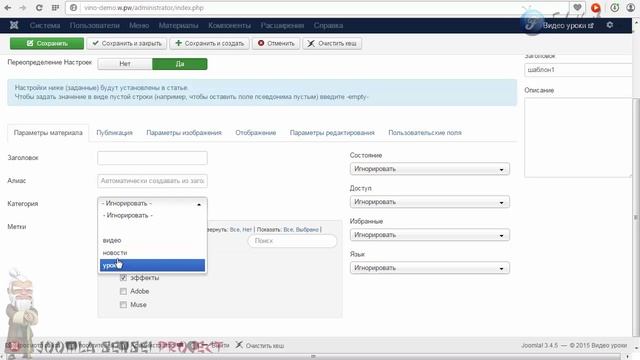
Task: Open the browser profile icon
Action: [631, 8]
